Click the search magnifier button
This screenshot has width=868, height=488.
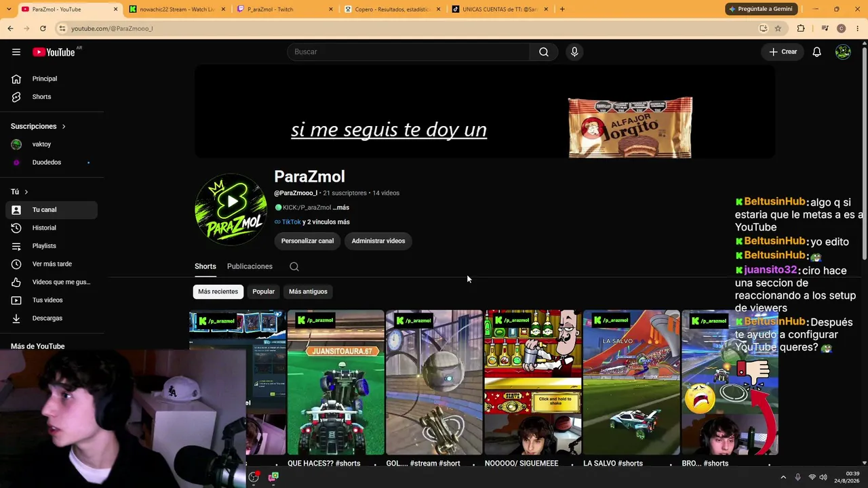pyautogui.click(x=544, y=52)
